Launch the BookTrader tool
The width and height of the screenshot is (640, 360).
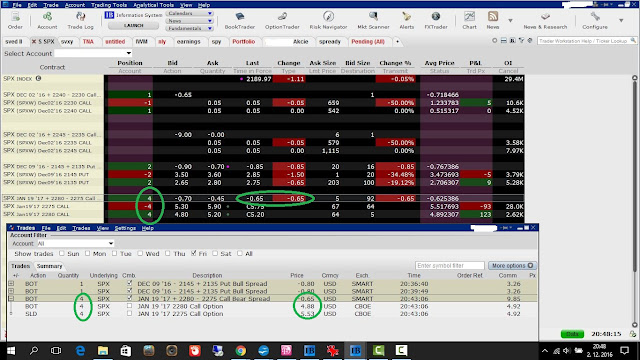[240, 20]
